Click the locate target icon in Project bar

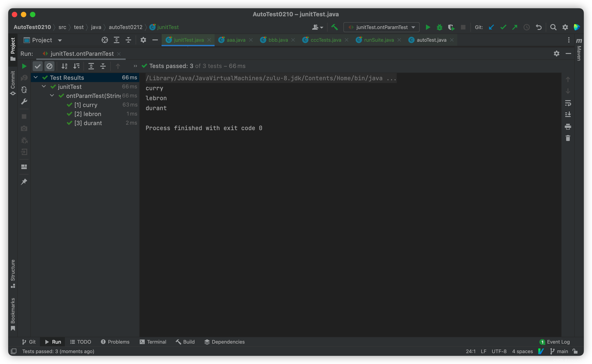pyautogui.click(x=105, y=40)
